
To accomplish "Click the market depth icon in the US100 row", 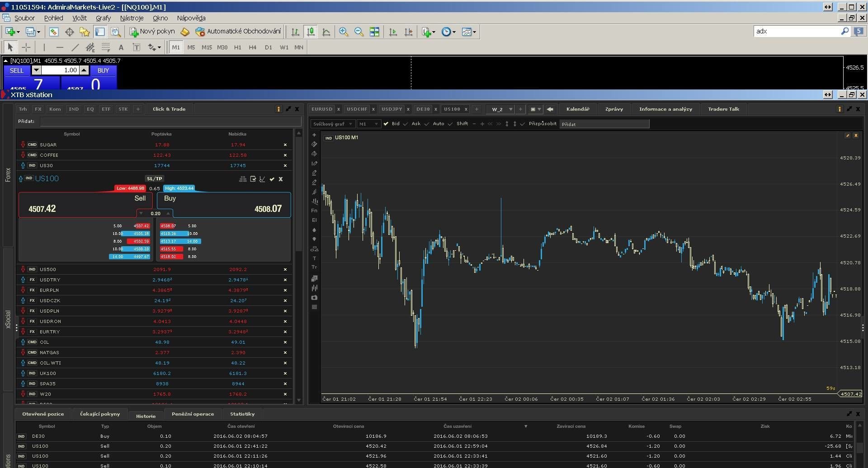I will pyautogui.click(x=243, y=179).
